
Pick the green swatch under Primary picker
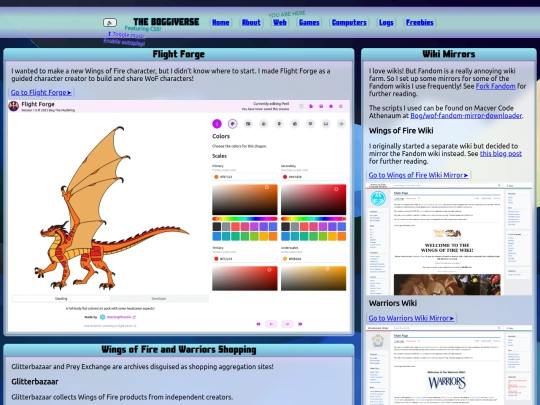point(245,236)
